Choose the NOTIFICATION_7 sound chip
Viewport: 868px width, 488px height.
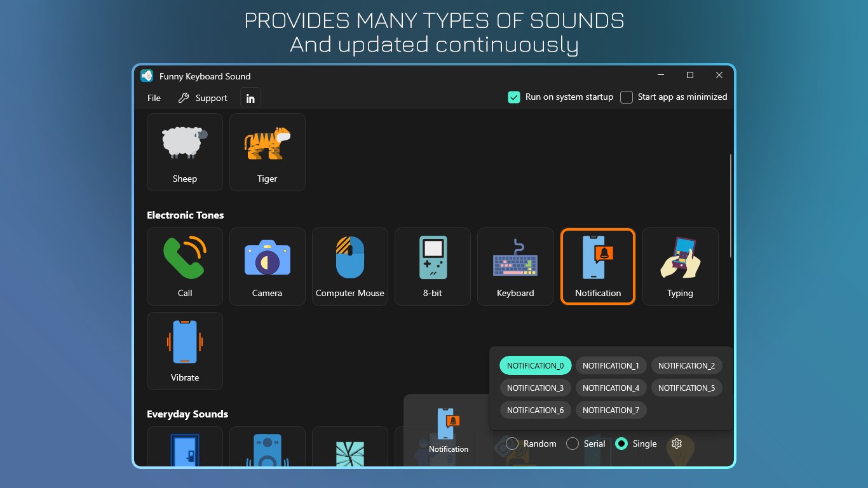coord(611,410)
